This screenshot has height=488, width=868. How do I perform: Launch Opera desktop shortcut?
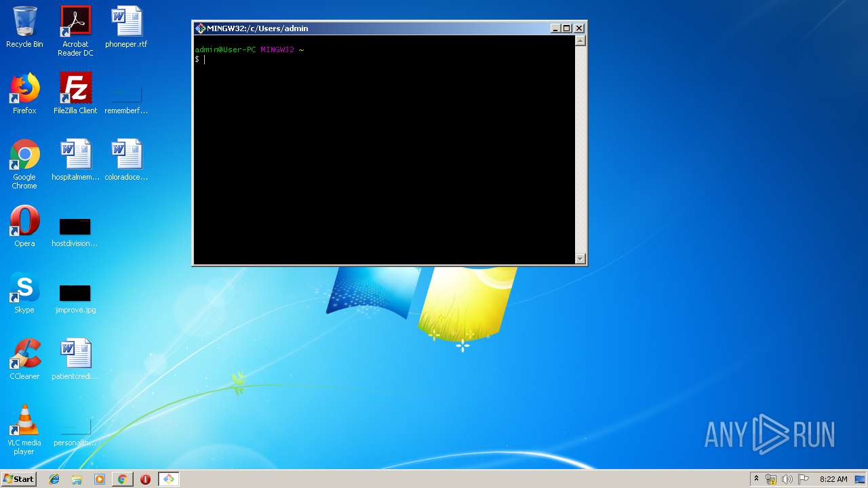[x=24, y=226]
